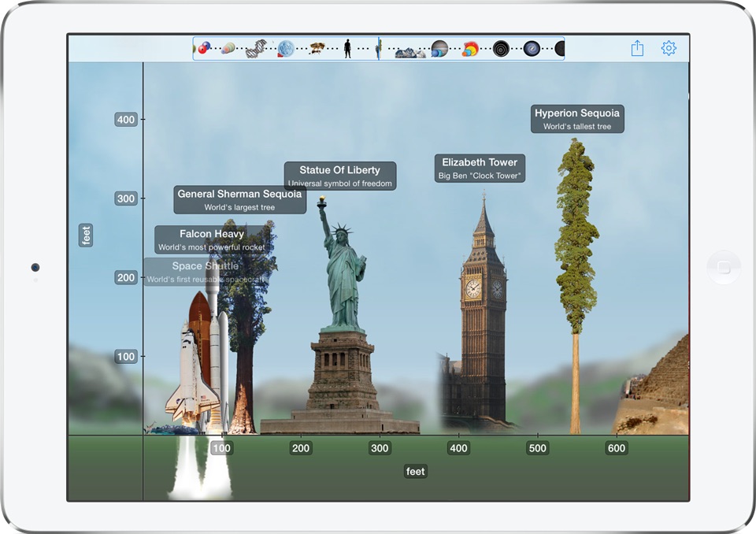This screenshot has height=534, width=756.
Task: Tap the General Sherman Sequoia label
Action: click(x=239, y=200)
